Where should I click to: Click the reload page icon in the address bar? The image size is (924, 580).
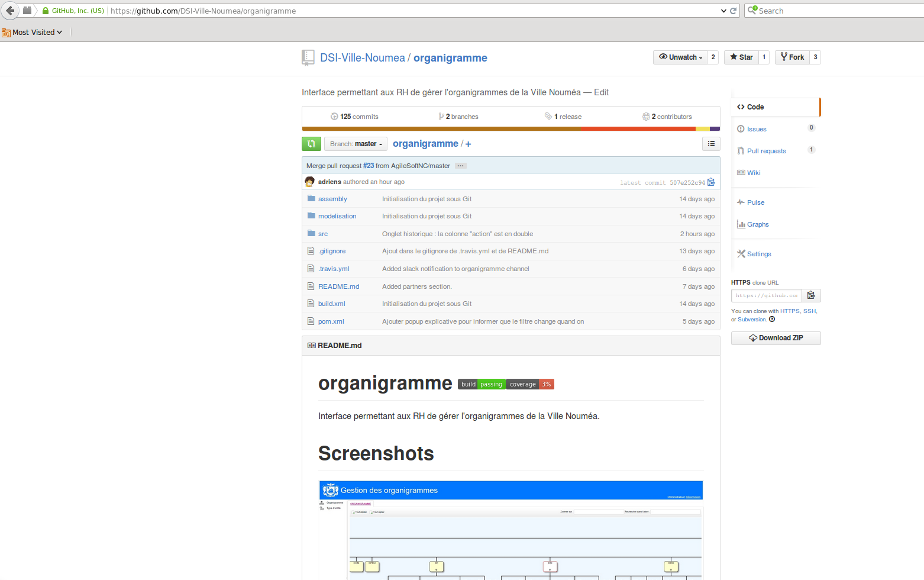click(x=734, y=11)
